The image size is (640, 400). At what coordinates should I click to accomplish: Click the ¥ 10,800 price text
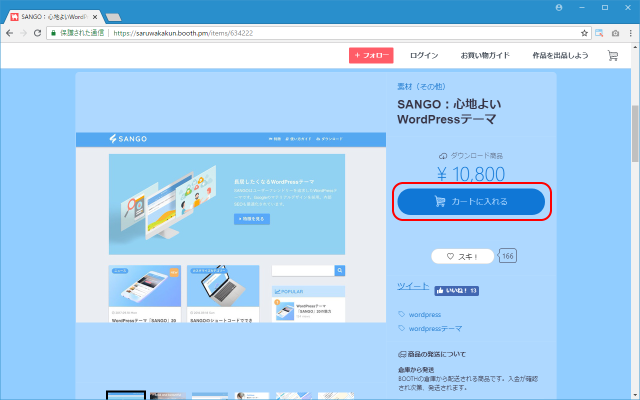pos(471,174)
